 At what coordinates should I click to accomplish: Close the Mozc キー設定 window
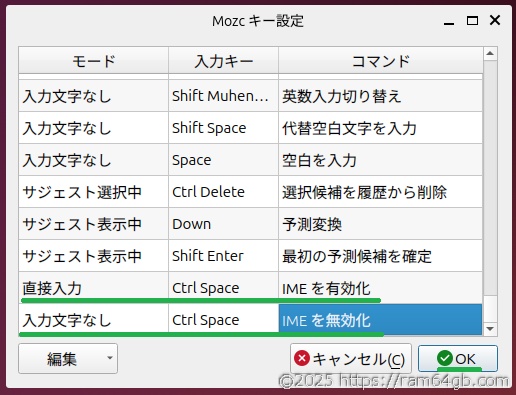(x=495, y=20)
